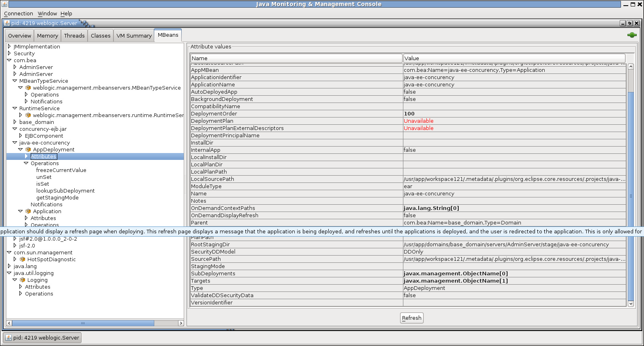Select the unSet operation
The width and height of the screenshot is (644, 346).
(44, 177)
